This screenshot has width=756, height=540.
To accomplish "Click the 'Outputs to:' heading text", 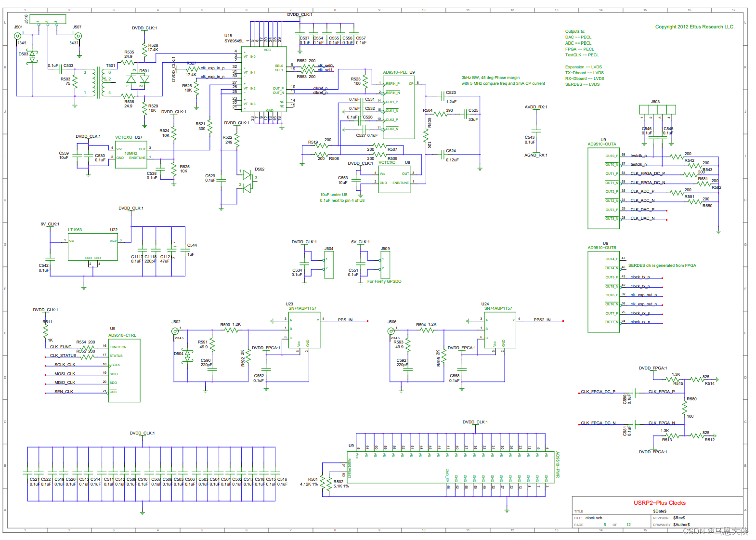I will click(575, 31).
